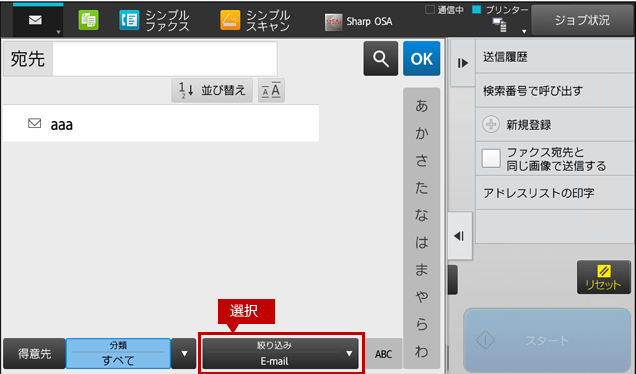Select the aaa address entry
Image resolution: width=636 pixels, height=374 pixels.
click(x=161, y=124)
